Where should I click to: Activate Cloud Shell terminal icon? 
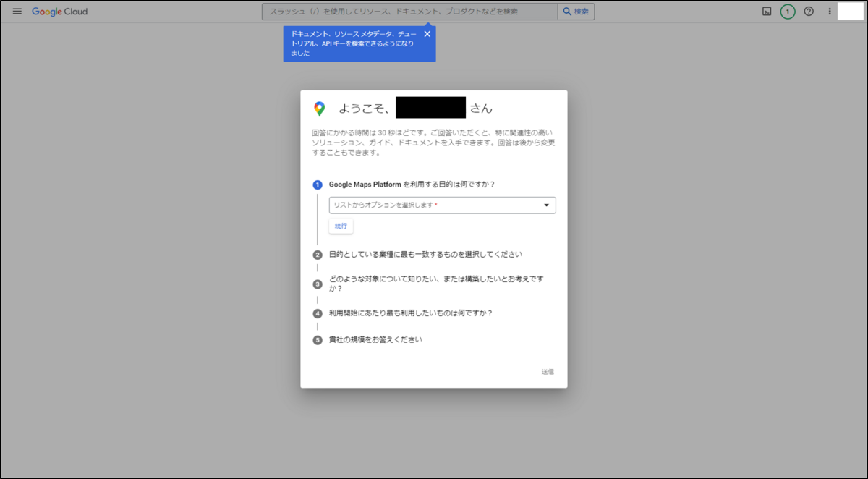(x=767, y=12)
